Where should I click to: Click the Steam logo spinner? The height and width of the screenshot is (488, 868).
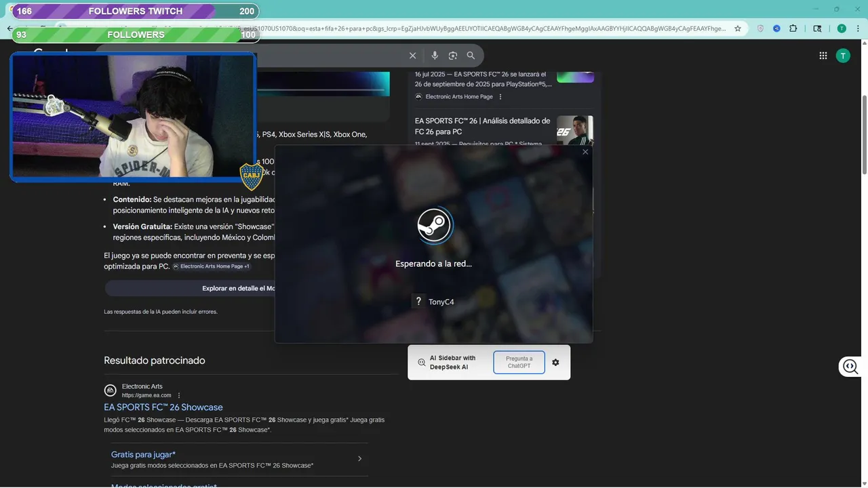(x=434, y=224)
